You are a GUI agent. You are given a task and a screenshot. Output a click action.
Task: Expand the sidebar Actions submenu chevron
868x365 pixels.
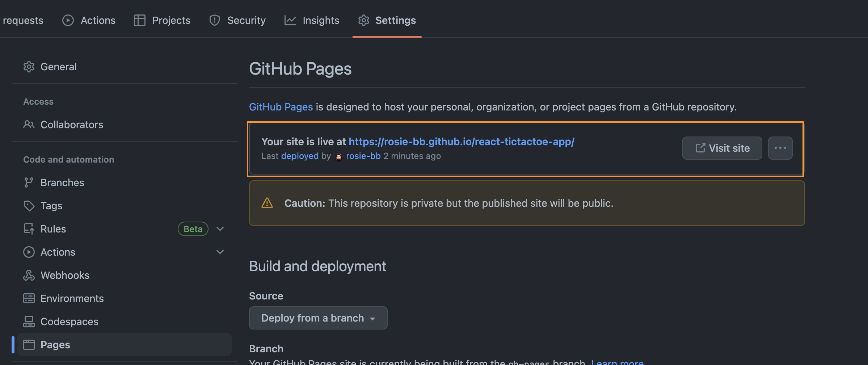click(220, 252)
